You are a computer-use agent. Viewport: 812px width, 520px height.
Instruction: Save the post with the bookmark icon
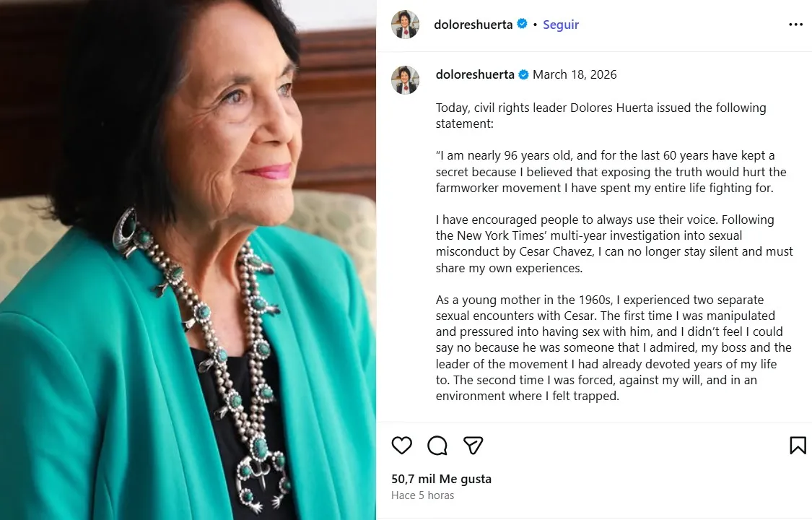798,445
